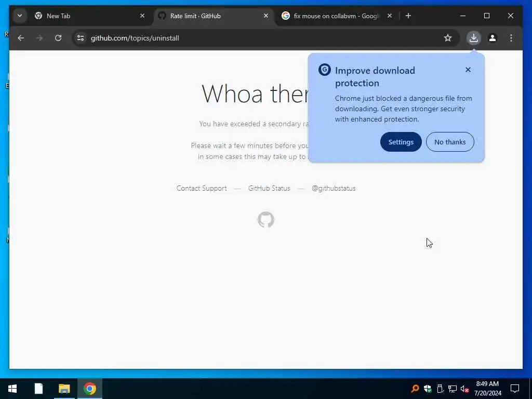Open the blank document icon on taskbar

coord(38,389)
